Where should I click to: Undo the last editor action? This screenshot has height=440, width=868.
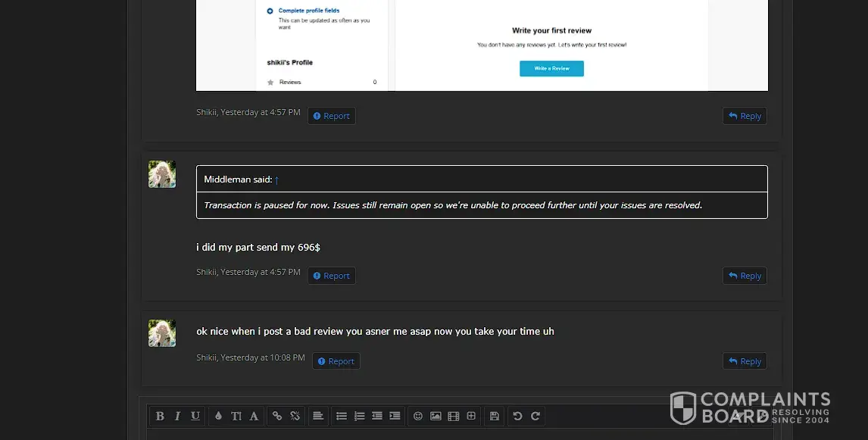pos(517,416)
